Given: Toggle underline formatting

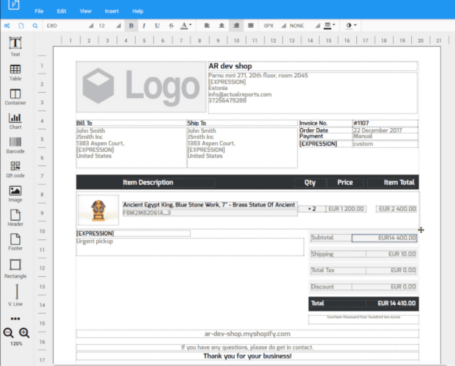Looking at the screenshot, I should click(x=157, y=26).
